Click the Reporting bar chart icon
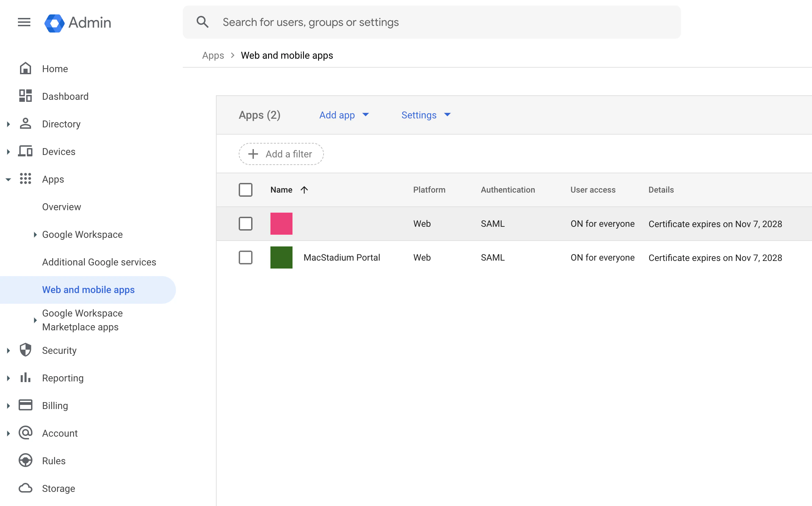Viewport: 812px width, 506px height. pos(26,378)
